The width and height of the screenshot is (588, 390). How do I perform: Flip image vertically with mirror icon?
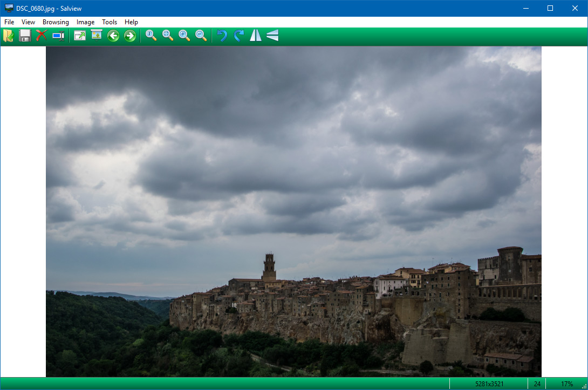coord(272,36)
